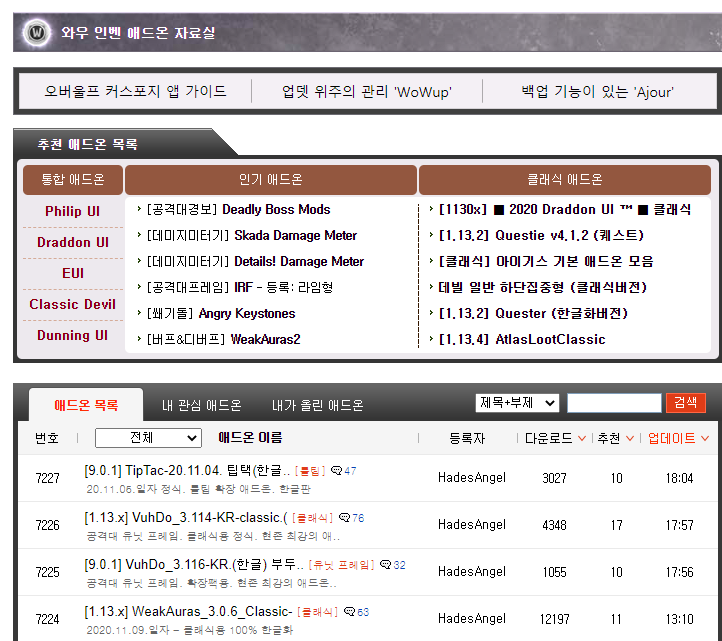Screen dimensions: 722x641
Task: Open Quester 한글화버전 link
Action: 533,313
